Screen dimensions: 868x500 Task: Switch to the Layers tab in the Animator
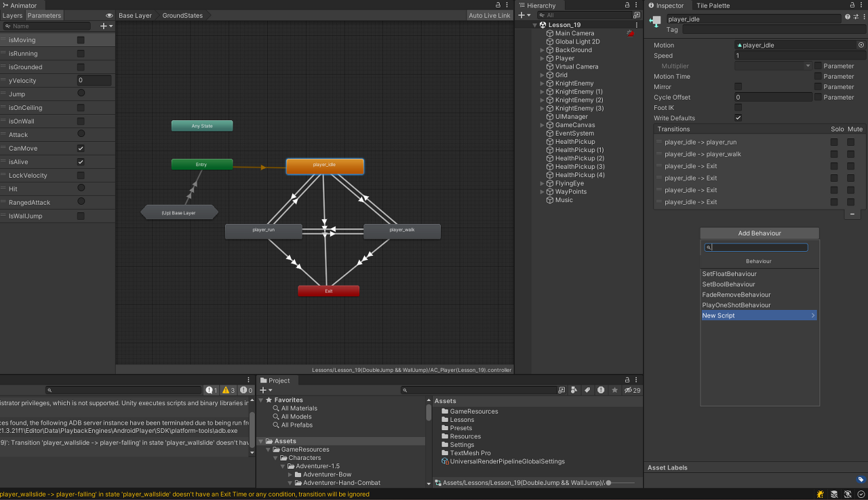point(13,15)
